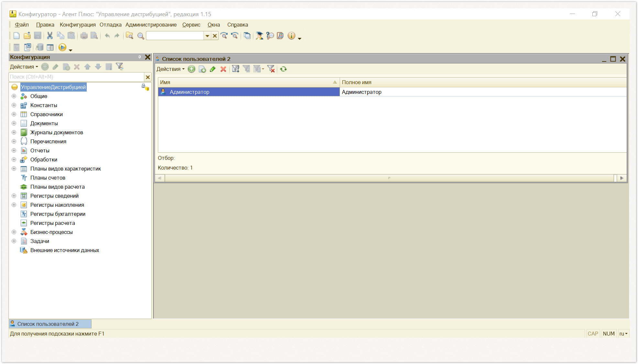Click the red delete user icon
This screenshot has height=364, width=638.
pos(223,69)
